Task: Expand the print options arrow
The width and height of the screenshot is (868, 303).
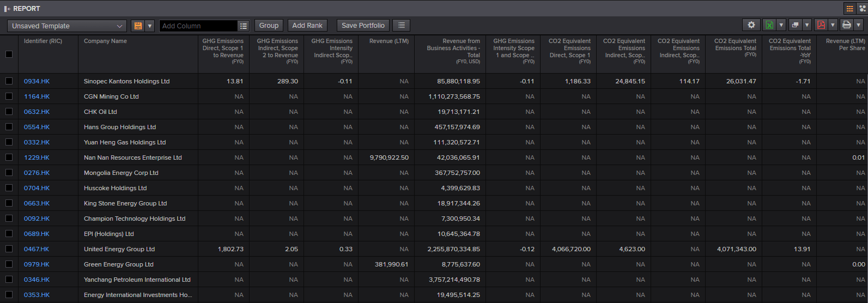Action: (859, 25)
